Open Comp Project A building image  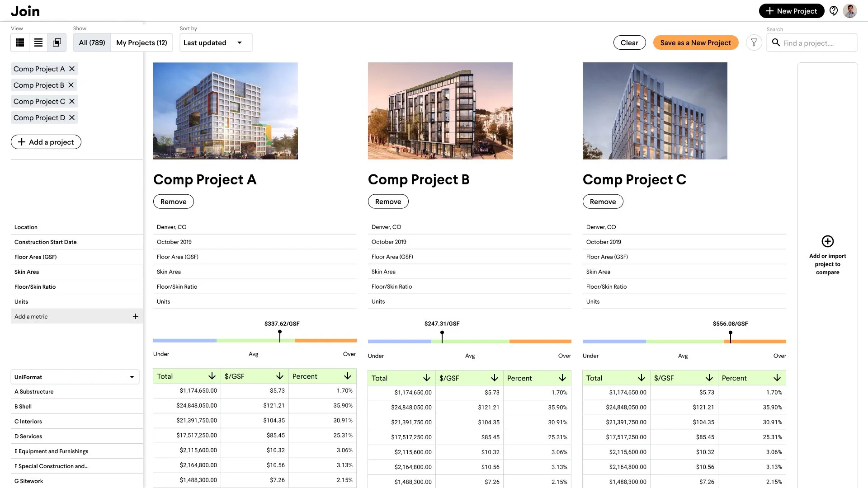[x=226, y=111]
